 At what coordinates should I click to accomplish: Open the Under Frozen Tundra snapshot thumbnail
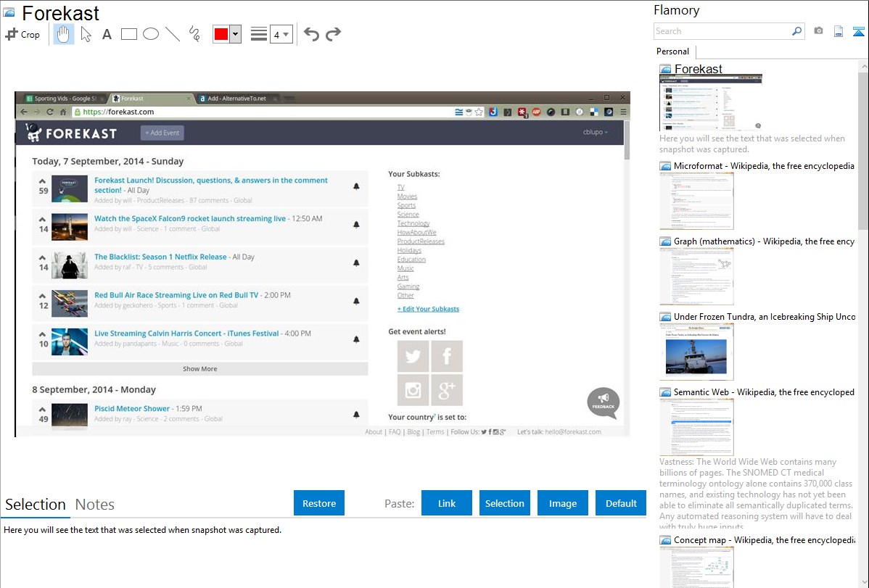(696, 352)
